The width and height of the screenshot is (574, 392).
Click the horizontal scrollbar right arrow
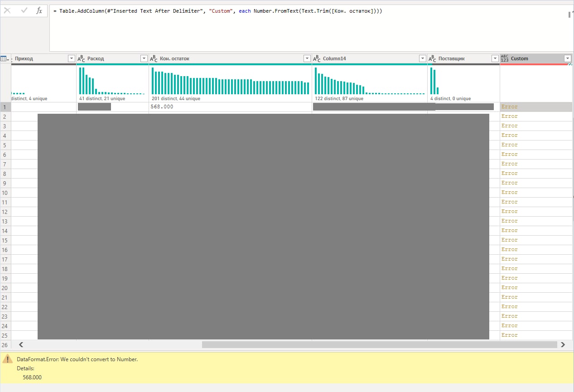click(x=563, y=345)
